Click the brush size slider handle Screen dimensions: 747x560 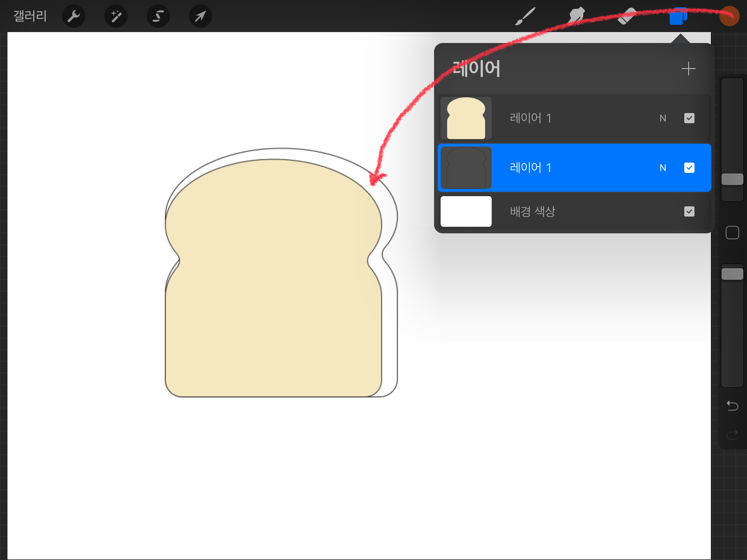(732, 179)
